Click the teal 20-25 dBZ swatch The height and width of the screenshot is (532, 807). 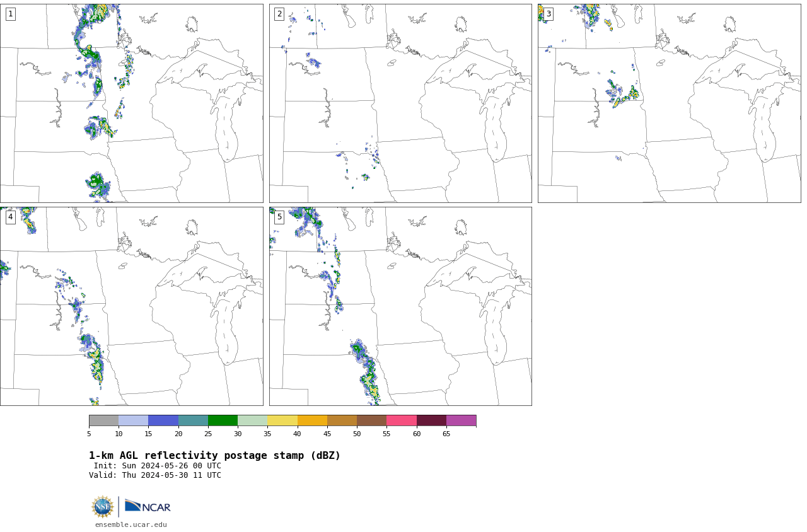pos(193,420)
